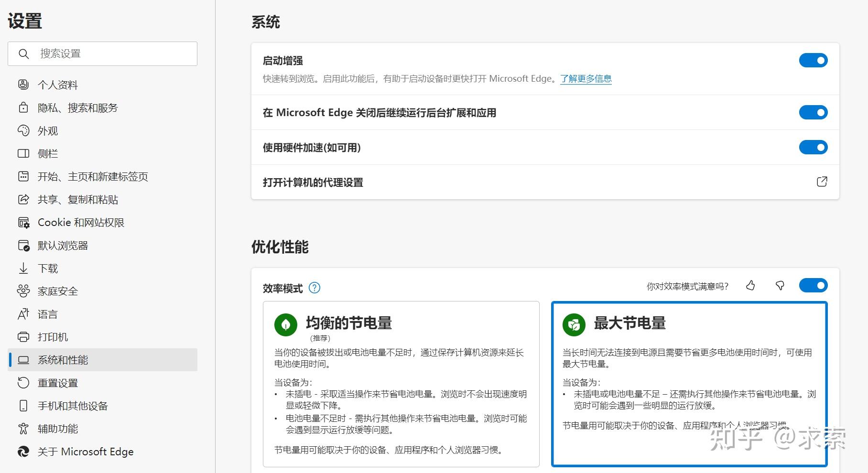Screen dimensions: 868x473
Task: Click the sidebar panel icon beside 侧栏
Action: [23, 153]
